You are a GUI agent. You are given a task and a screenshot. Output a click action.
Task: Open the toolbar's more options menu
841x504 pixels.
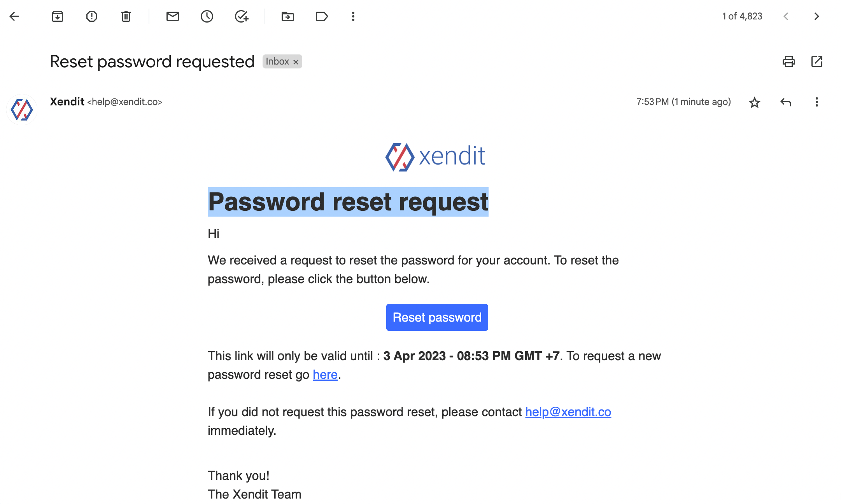point(353,16)
